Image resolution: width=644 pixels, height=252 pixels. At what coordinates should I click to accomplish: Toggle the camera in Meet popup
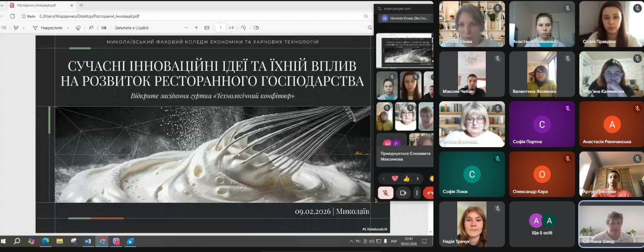pyautogui.click(x=403, y=193)
